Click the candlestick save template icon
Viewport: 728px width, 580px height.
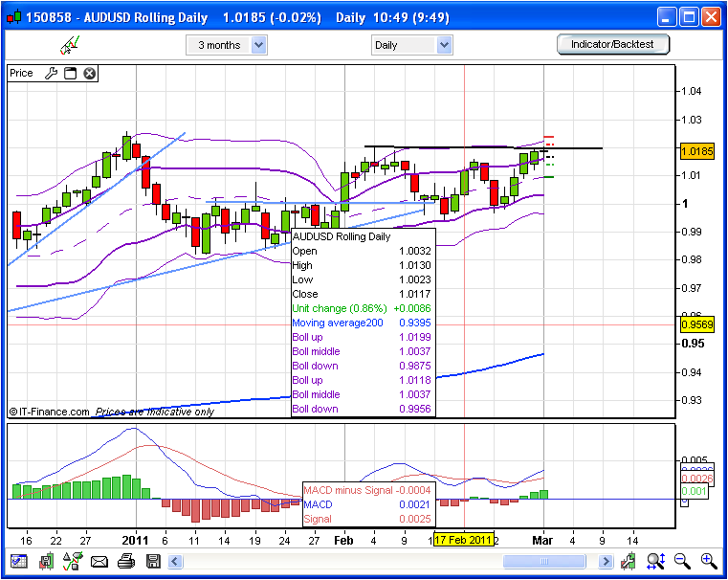click(x=46, y=562)
